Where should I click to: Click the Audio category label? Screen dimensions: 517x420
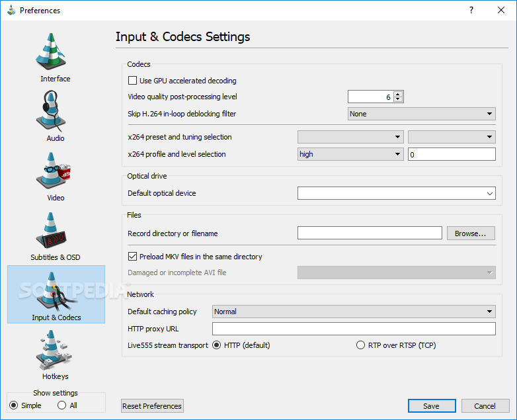coord(56,138)
